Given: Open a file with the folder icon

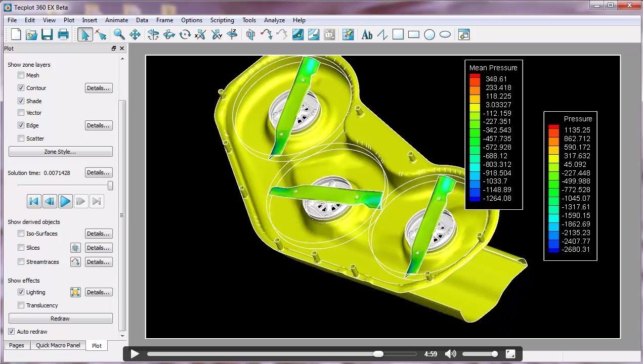Looking at the screenshot, I should (32, 34).
